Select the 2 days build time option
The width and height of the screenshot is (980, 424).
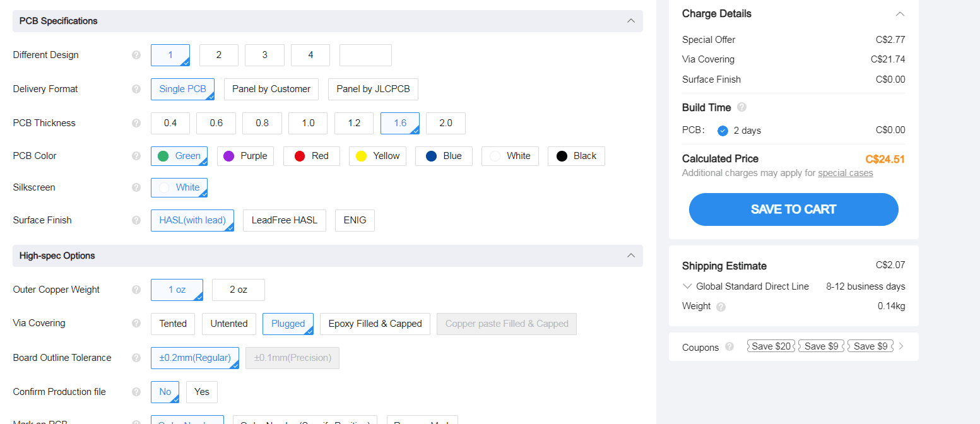tap(723, 131)
